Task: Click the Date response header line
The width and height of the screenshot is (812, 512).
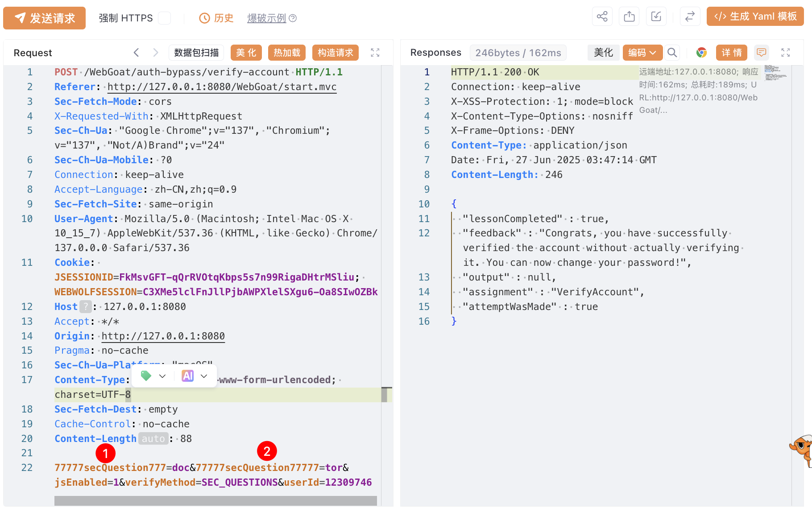Action: [554, 160]
